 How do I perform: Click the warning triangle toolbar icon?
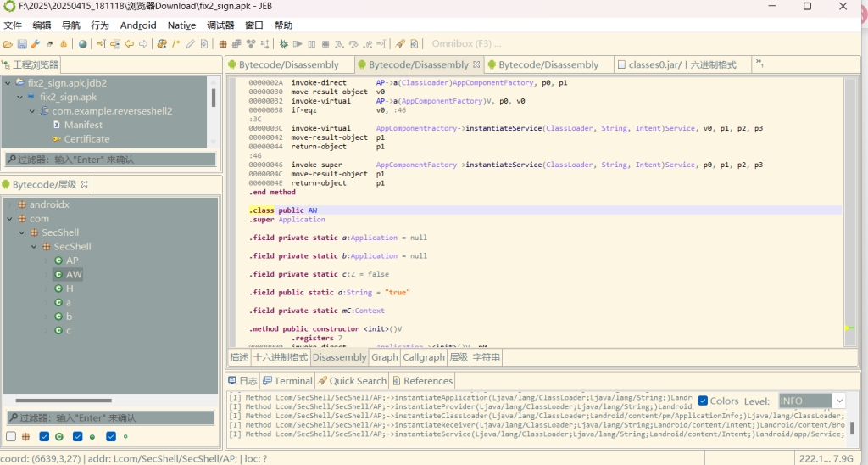pyautogui.click(x=64, y=44)
